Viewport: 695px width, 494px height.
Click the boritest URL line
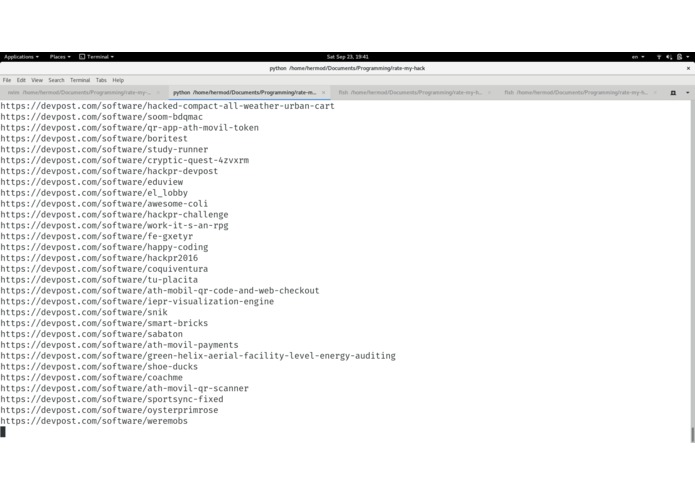[94, 139]
